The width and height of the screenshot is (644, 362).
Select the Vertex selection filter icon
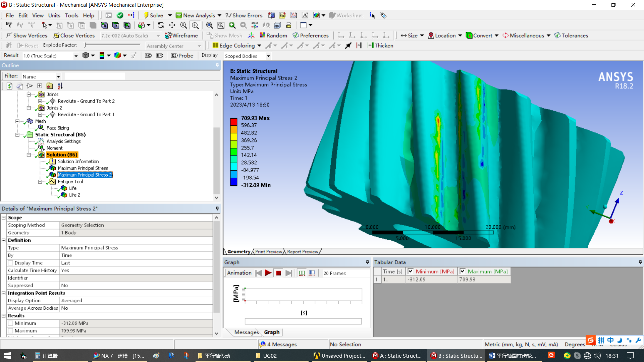tap(59, 25)
